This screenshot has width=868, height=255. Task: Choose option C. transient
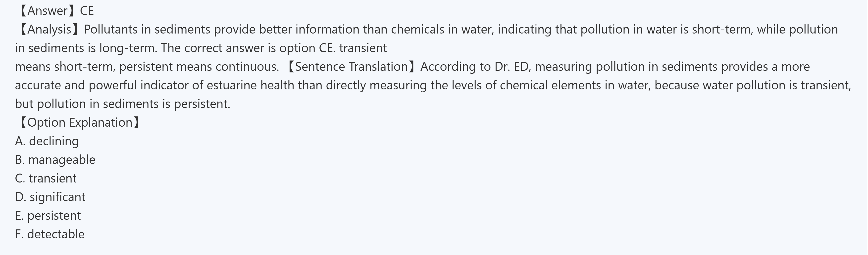pyautogui.click(x=46, y=178)
